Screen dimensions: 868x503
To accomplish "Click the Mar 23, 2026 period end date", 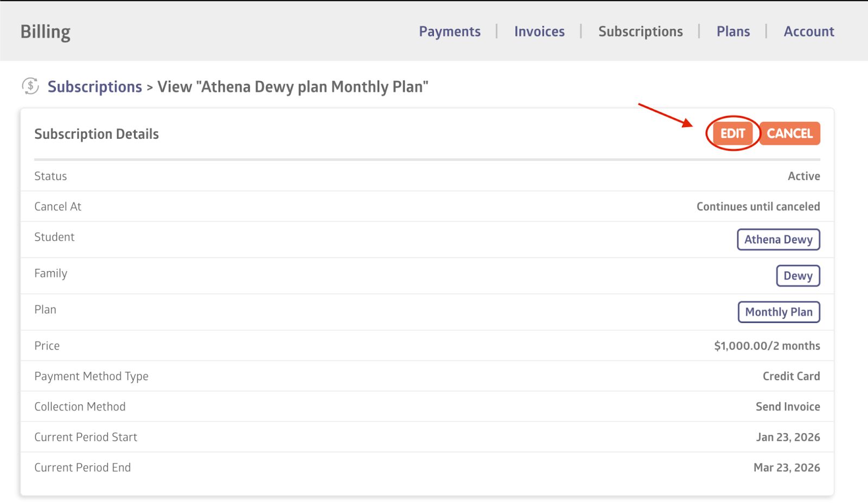I will (x=787, y=468).
